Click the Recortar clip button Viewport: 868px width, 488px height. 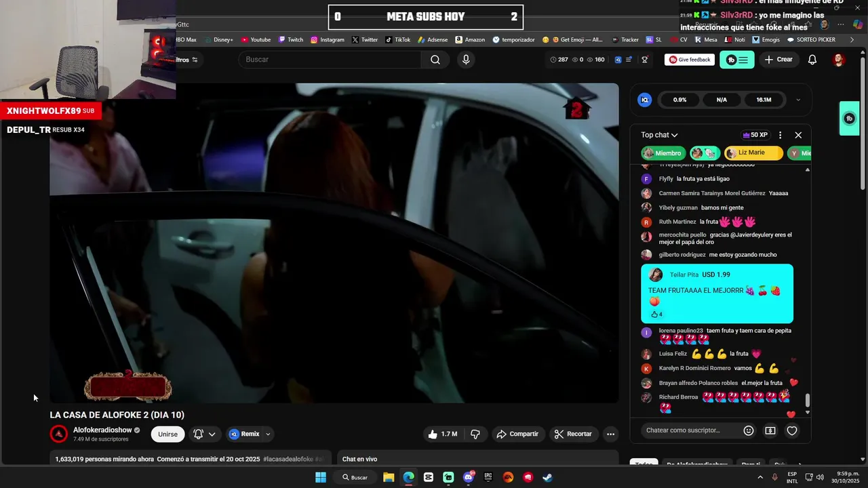click(573, 434)
